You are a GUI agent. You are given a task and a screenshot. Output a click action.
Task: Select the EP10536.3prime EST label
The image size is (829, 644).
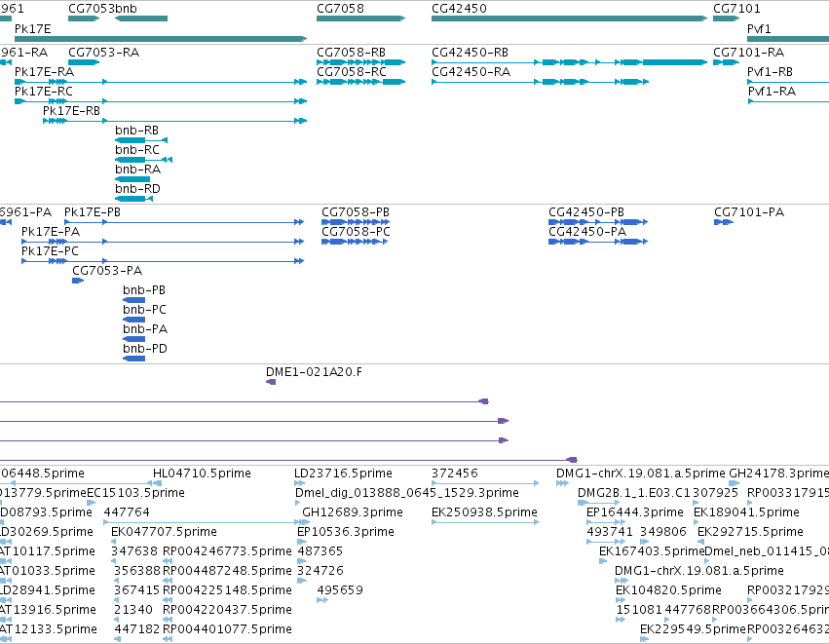click(346, 532)
